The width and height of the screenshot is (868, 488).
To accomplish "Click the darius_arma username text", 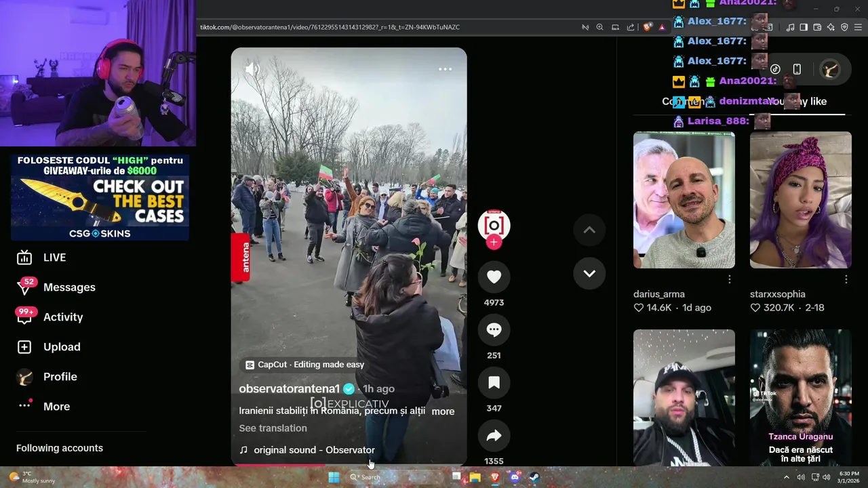I will (659, 294).
